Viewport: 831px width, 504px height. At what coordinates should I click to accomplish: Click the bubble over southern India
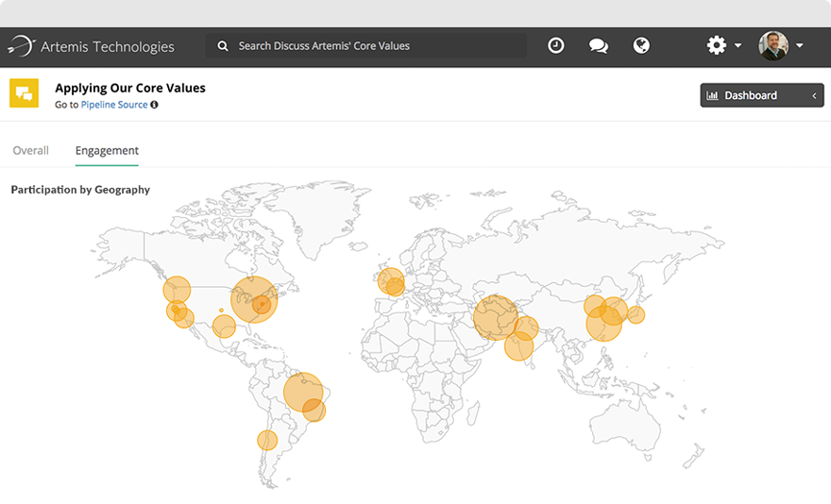[518, 346]
